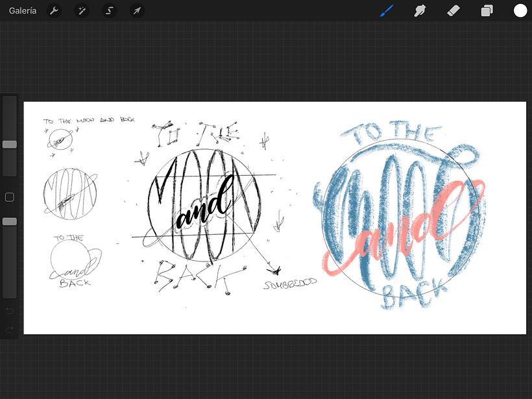
Task: Redo with the sidebar redo arrow
Action: (x=10, y=330)
